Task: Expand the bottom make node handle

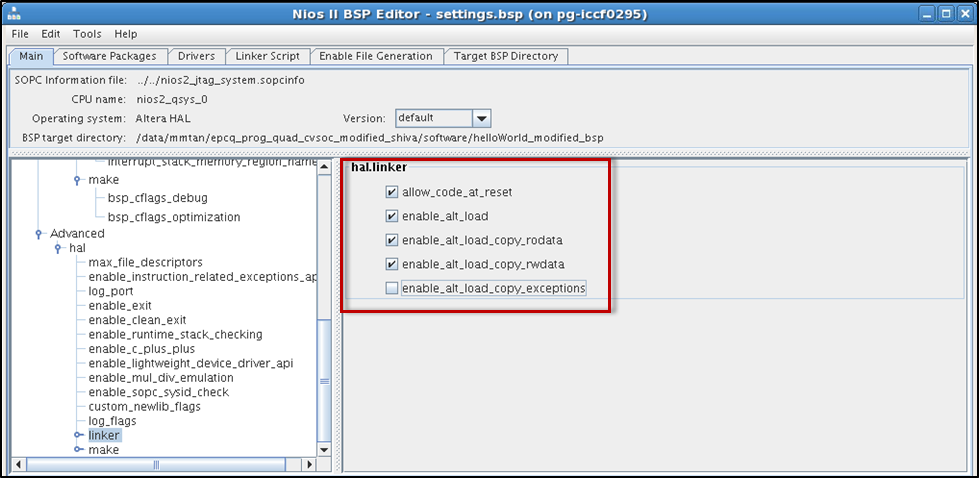Action: [77, 449]
